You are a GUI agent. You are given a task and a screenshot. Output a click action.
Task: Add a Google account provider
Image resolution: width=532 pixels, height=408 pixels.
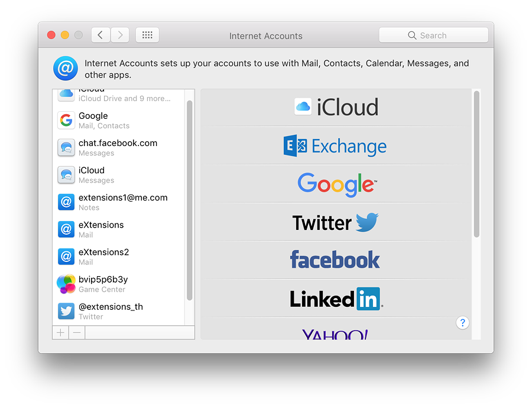pos(336,184)
